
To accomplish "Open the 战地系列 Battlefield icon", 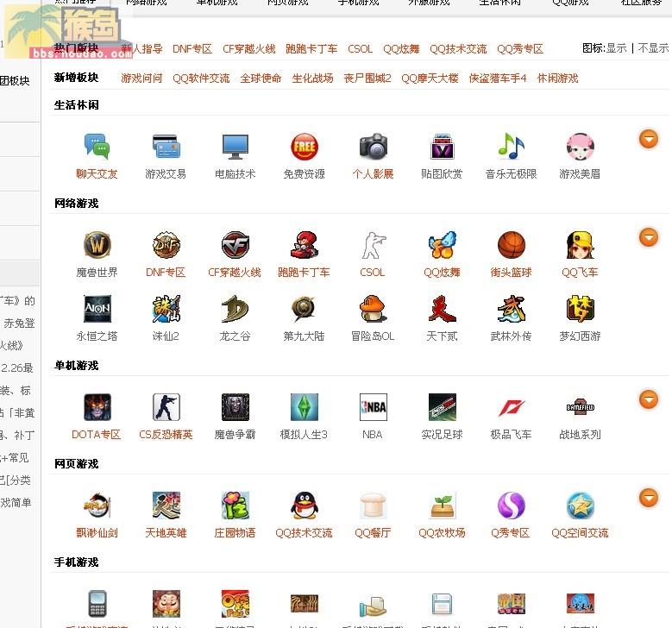I will coord(581,407).
